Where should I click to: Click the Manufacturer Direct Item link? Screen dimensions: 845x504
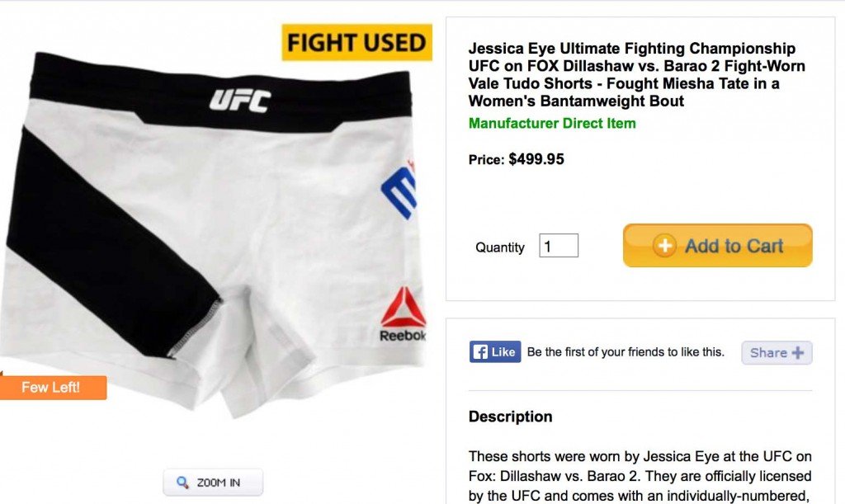pos(552,123)
